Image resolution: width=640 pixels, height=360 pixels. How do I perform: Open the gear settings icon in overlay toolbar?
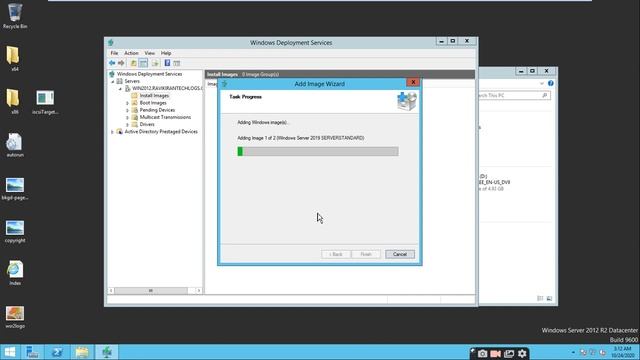tap(522, 353)
